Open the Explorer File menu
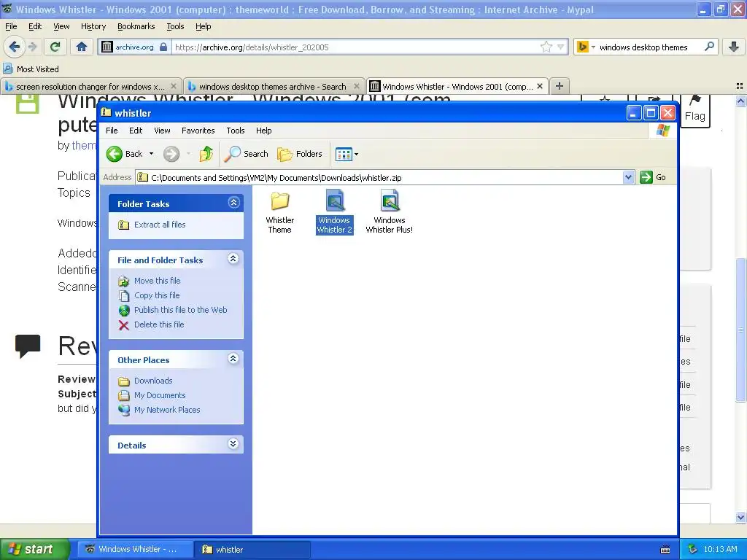 112,131
